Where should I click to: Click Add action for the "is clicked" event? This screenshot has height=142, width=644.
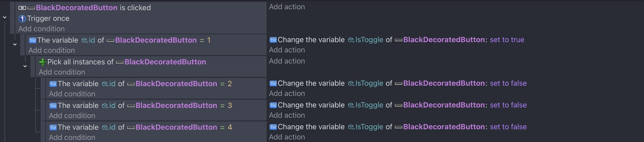[287, 7]
